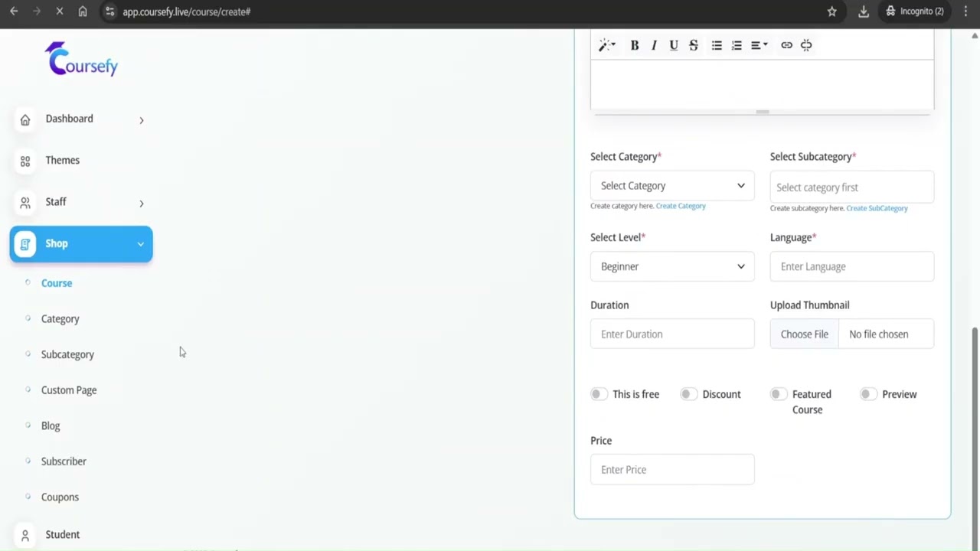Open the Themes sidebar item
980x551 pixels.
(x=62, y=161)
